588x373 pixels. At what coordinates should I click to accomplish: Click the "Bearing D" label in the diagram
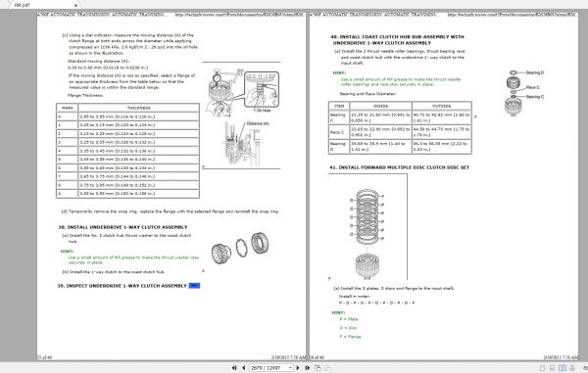pos(535,72)
